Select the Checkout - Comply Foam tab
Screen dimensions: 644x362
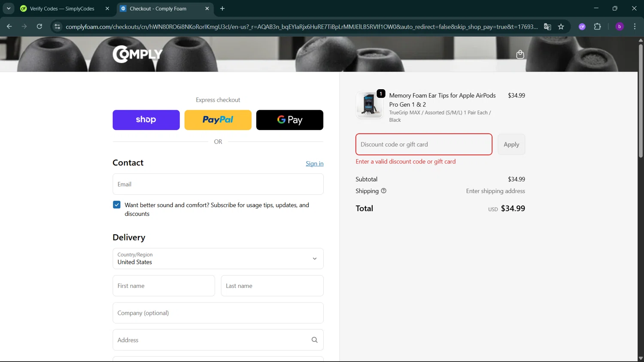tap(165, 9)
